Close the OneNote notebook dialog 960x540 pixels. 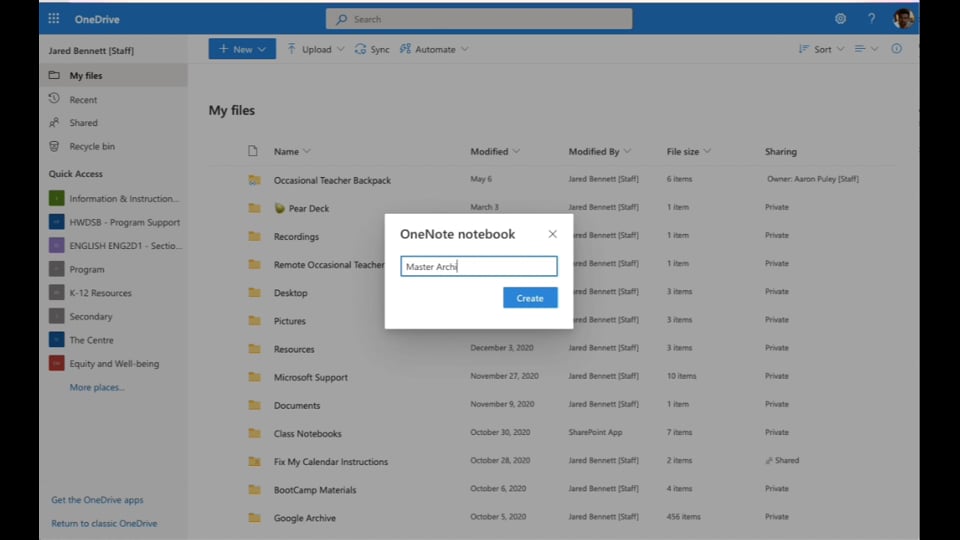coord(552,234)
